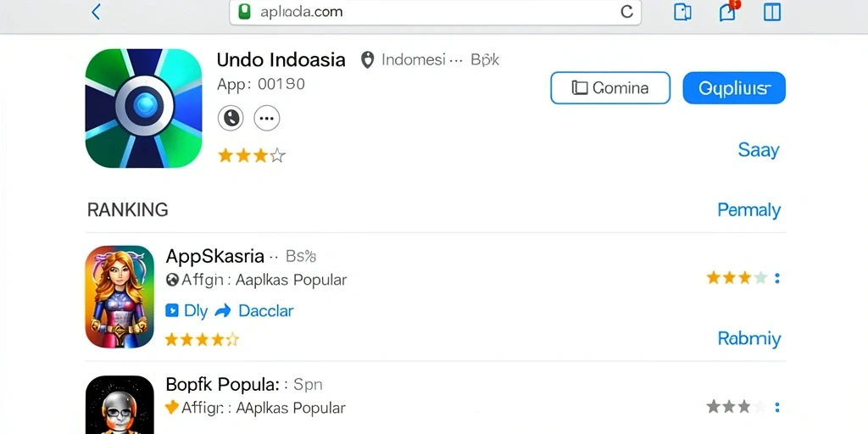The height and width of the screenshot is (434, 868).
Task: Reload the page using the refresh icon
Action: click(x=626, y=12)
